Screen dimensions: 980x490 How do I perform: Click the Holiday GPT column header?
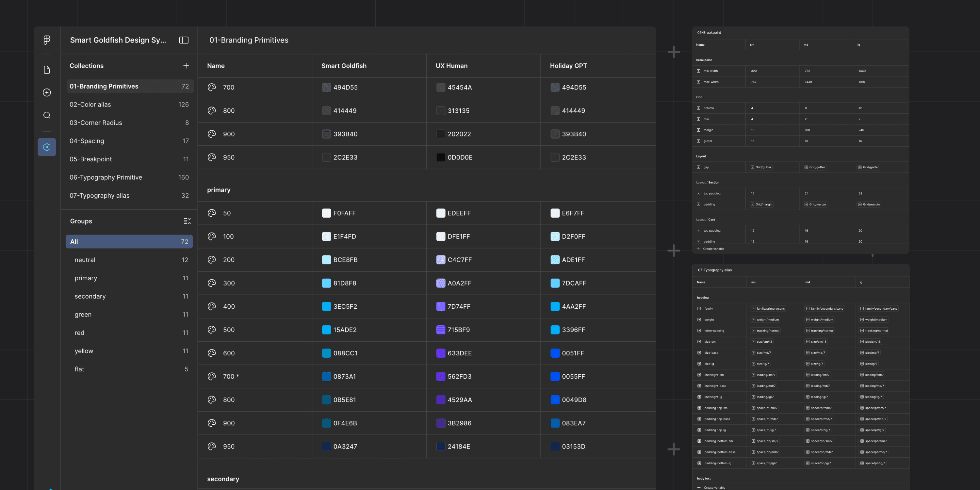click(568, 66)
